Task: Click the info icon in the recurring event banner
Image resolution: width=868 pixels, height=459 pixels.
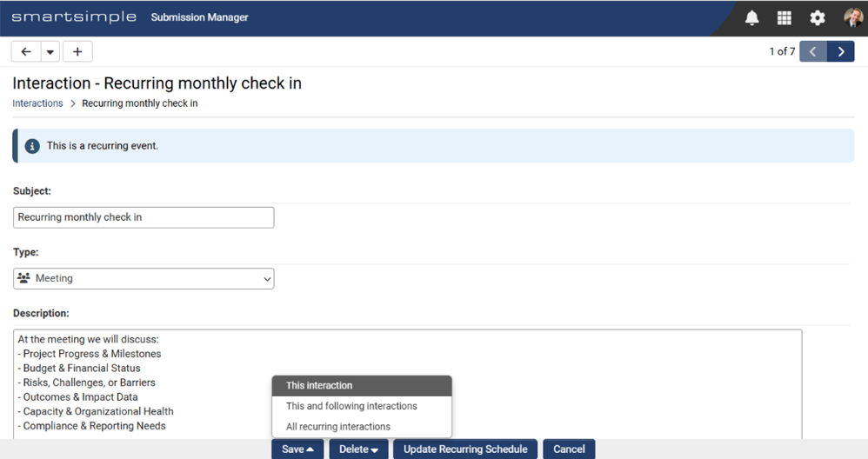Action: [32, 146]
